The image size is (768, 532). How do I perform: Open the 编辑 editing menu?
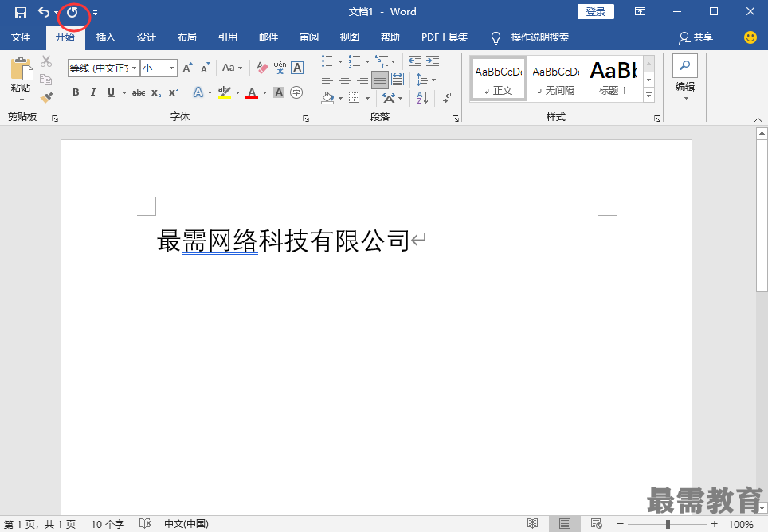tap(684, 77)
